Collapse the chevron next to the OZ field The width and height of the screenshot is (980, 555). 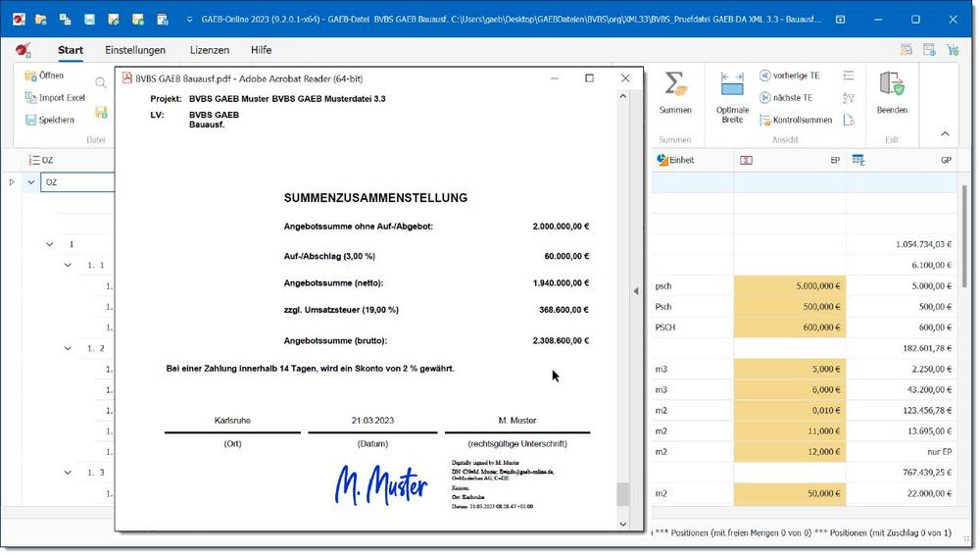tap(30, 182)
